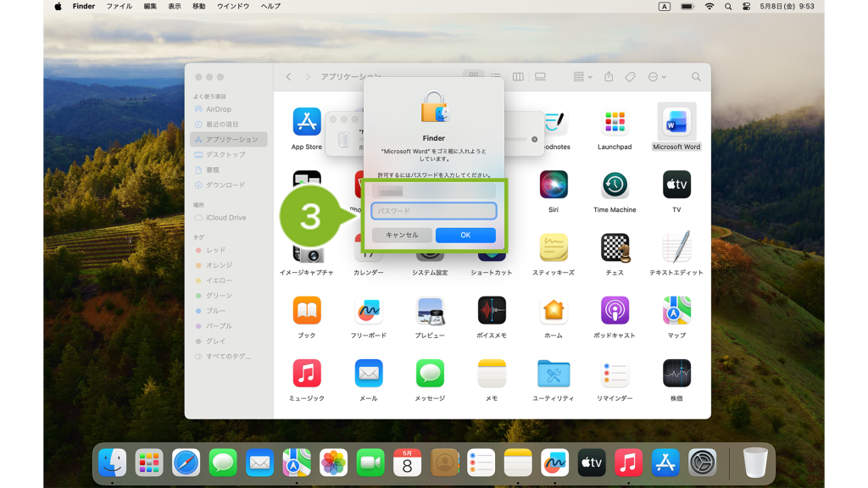Click the tag button in Finder toolbar
Screen dimensions: 868x488
pyautogui.click(x=630, y=77)
